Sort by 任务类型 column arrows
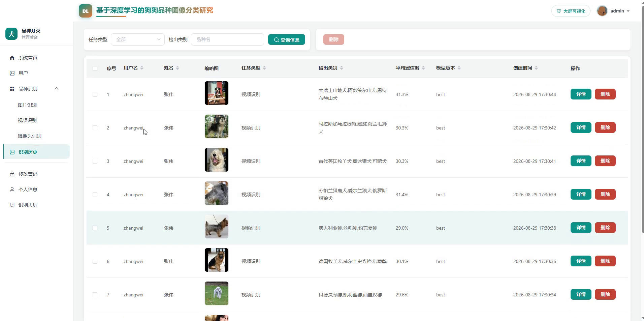 [x=264, y=68]
